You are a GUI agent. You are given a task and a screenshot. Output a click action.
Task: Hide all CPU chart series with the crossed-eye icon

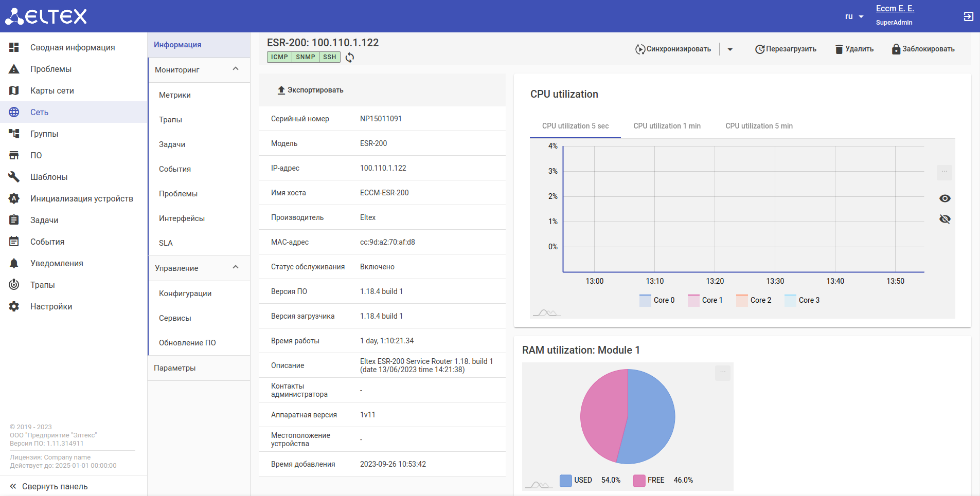(945, 219)
